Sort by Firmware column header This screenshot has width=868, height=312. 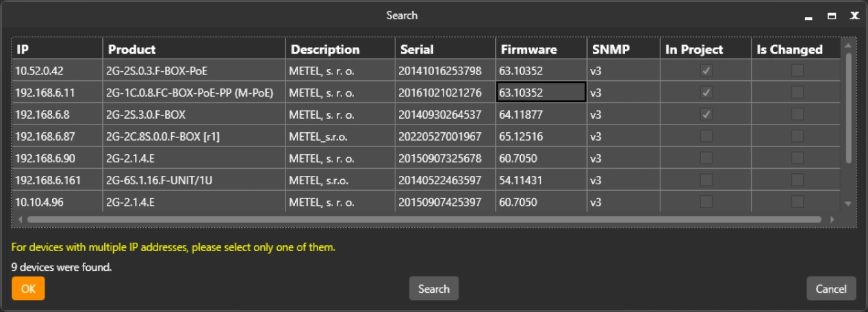540,49
